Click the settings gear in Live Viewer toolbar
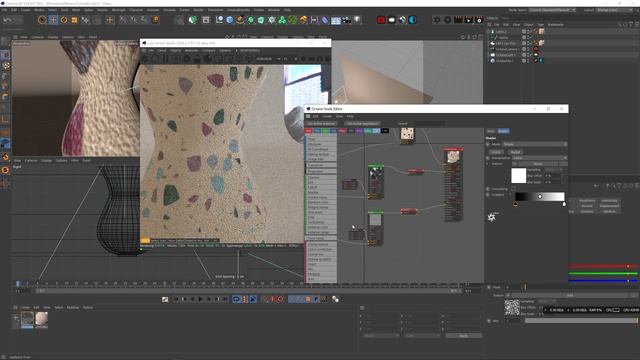 (187, 59)
